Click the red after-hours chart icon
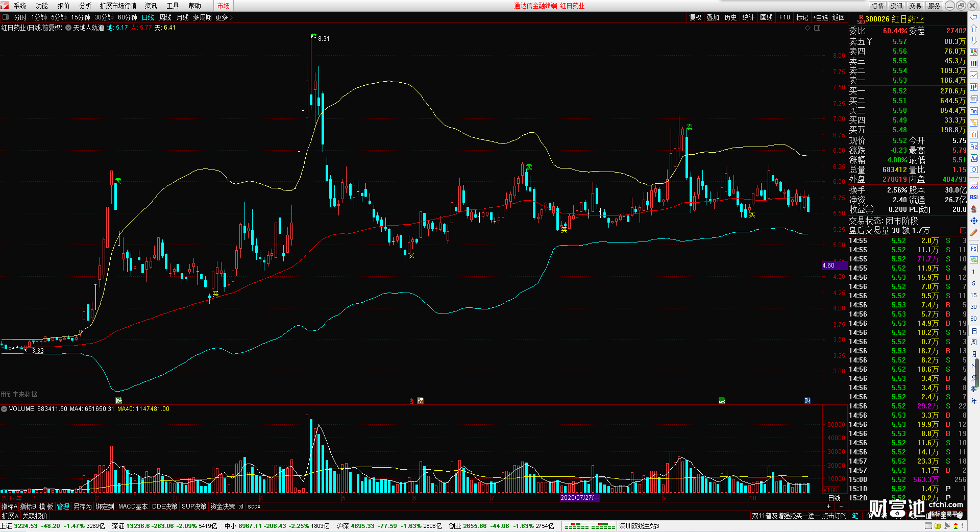The height and width of the screenshot is (532, 980). pyautogui.click(x=963, y=230)
